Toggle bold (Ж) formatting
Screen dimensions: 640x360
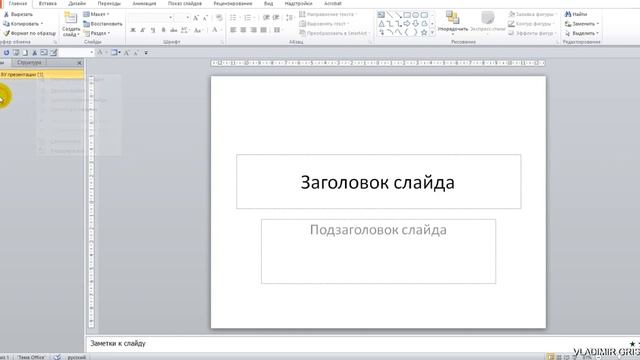[133, 30]
